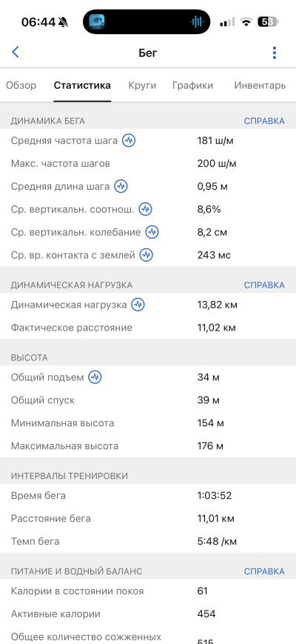
Task: Open graph icon for Ср. вертикальн. соотнош.
Action: pyautogui.click(x=145, y=210)
